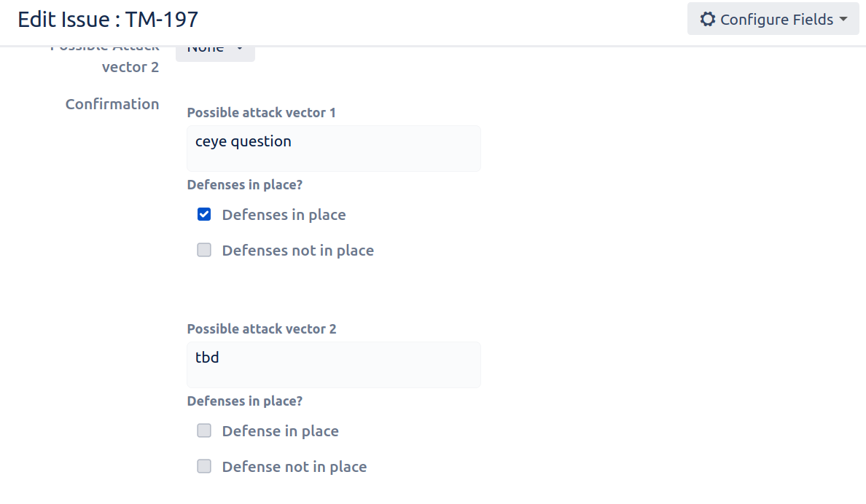The height and width of the screenshot is (504, 866).
Task: Click the Defenses in place? heading under tbd
Action: (245, 401)
